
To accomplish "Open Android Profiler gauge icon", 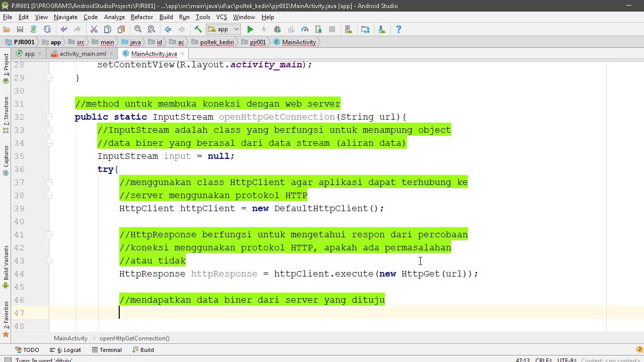I will [304, 30].
